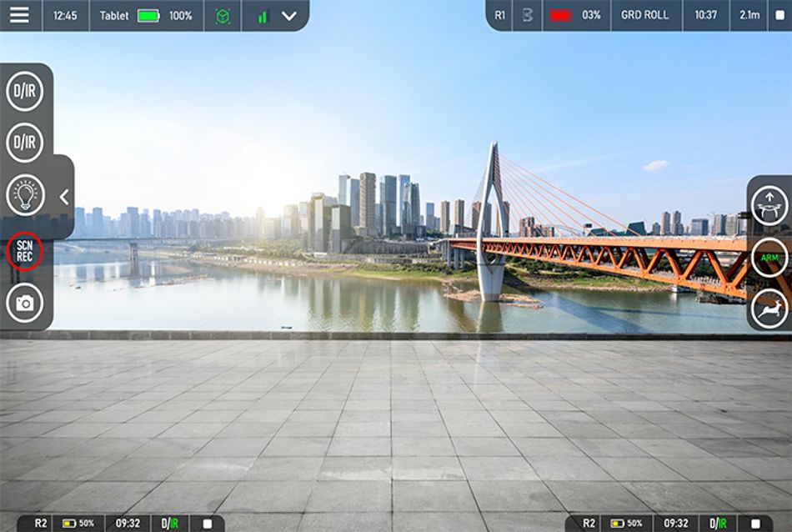The height and width of the screenshot is (532, 792).
Task: Collapse the left camera panel arrow
Action: point(64,197)
